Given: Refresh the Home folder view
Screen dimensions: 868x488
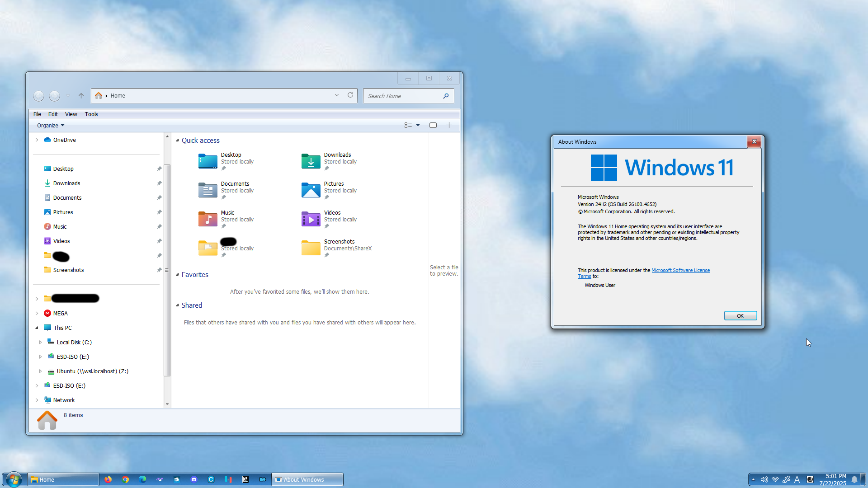Looking at the screenshot, I should (x=350, y=95).
